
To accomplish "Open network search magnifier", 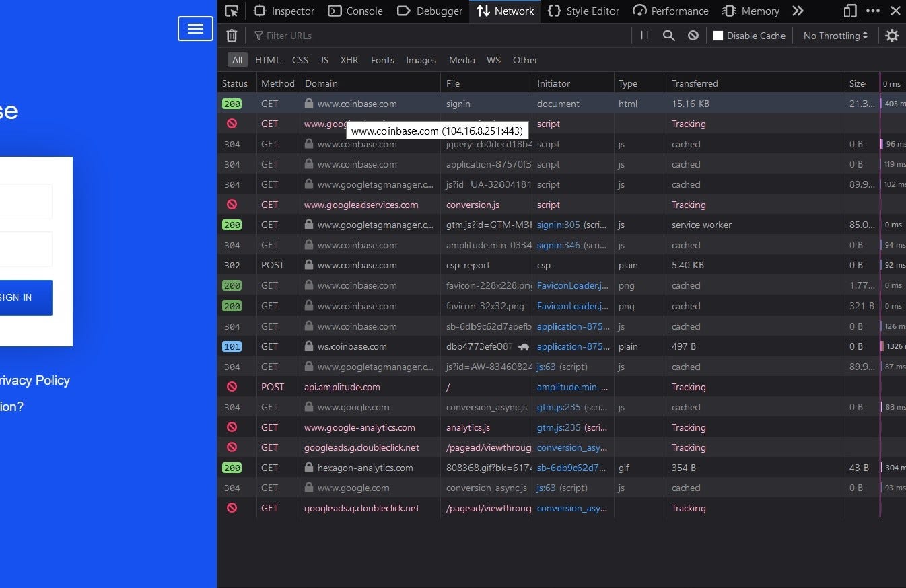I will [668, 36].
